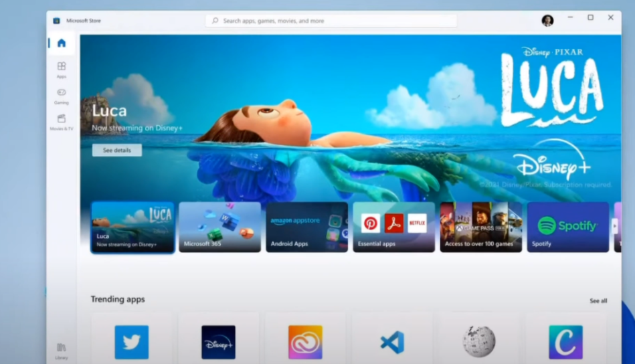The width and height of the screenshot is (635, 364).
Task: Click the Adobe Acrobat icon in Essential apps
Action: 393,223
